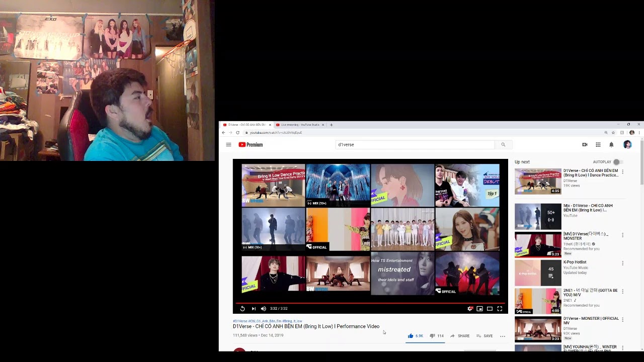Switch to miniplayer mode
This screenshot has height=362, width=644.
tap(479, 309)
